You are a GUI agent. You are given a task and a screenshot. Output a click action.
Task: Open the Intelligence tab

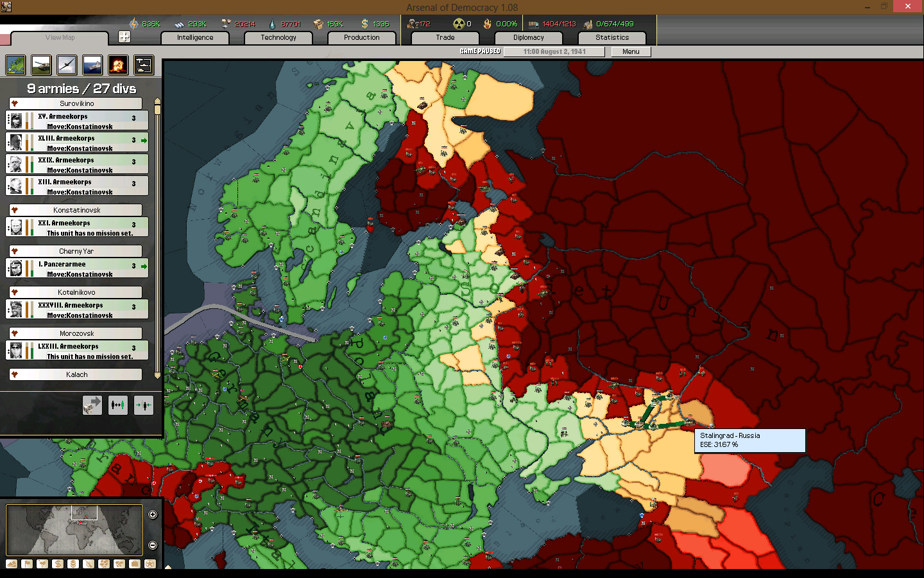pos(195,37)
